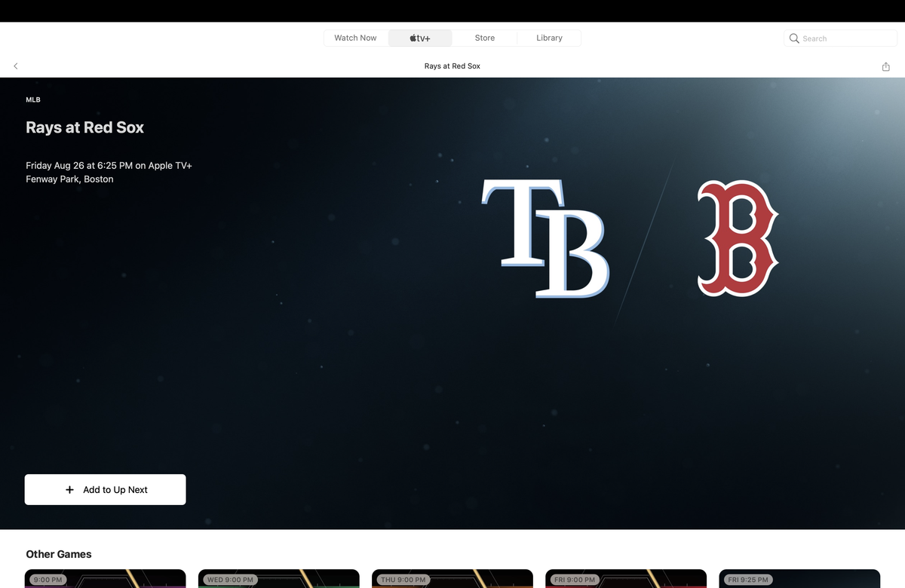Screen dimensions: 905x588
Task: Click the plus icon inside Add to Up Next
Action: 69,489
